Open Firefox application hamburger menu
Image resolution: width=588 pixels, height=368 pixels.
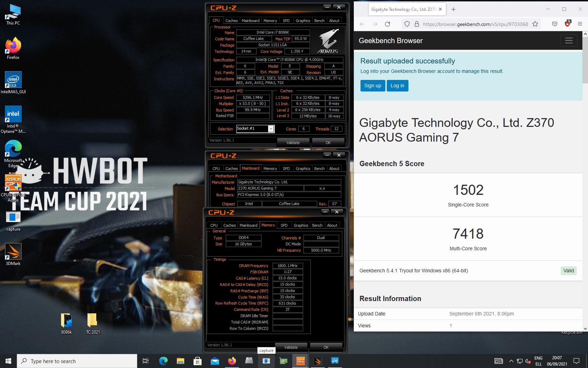580,24
